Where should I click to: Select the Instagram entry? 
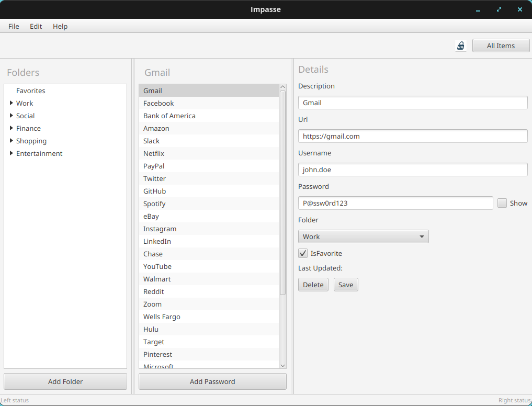(x=209, y=229)
